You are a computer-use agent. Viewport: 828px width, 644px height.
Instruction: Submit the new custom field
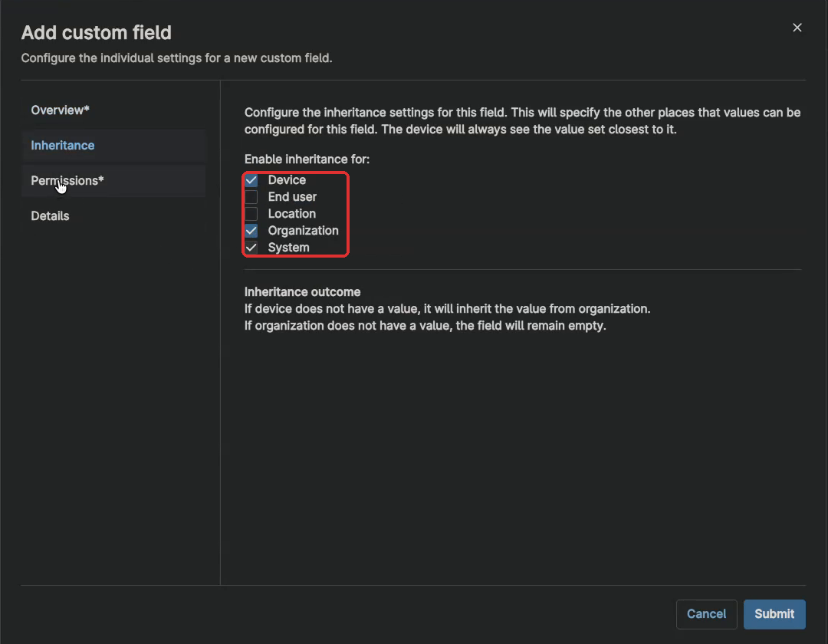pyautogui.click(x=774, y=614)
